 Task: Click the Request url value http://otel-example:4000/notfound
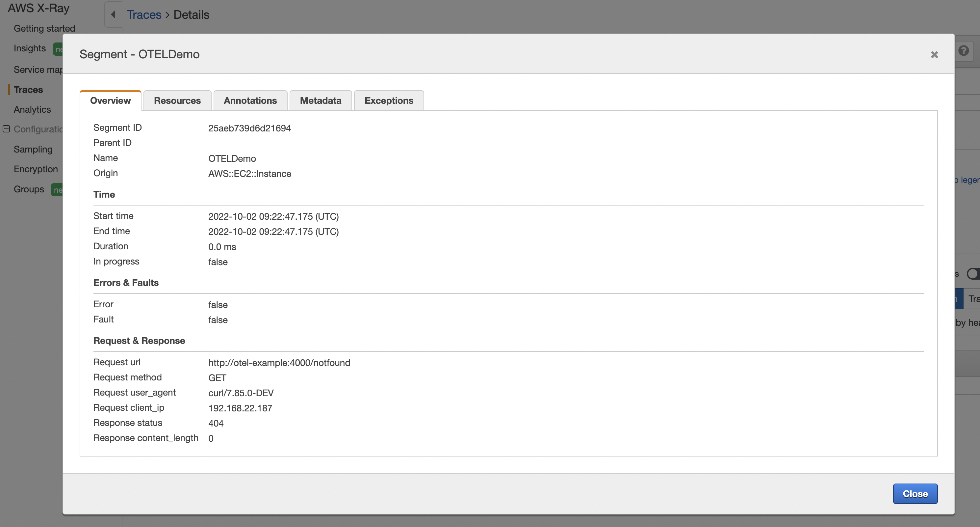[279, 363]
